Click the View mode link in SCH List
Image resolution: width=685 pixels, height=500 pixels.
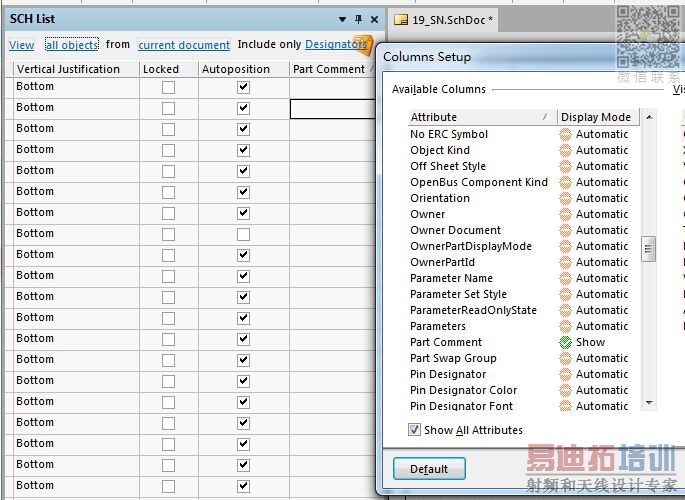coord(21,45)
